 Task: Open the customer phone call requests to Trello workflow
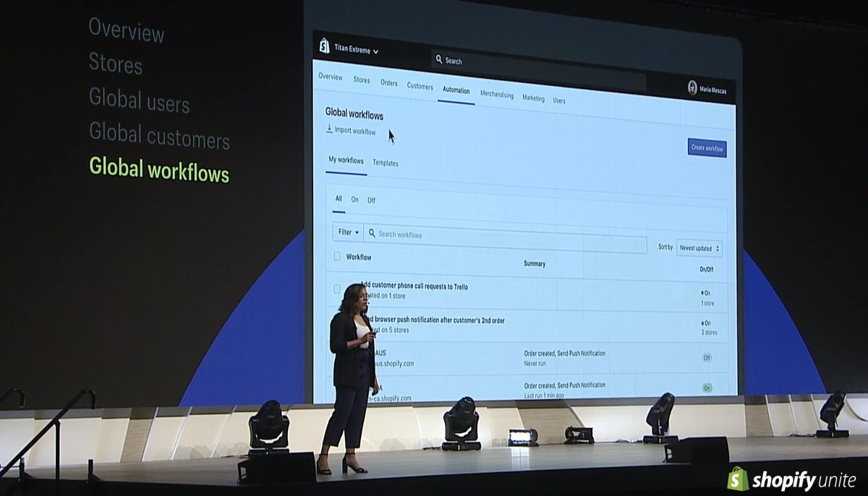click(x=414, y=286)
